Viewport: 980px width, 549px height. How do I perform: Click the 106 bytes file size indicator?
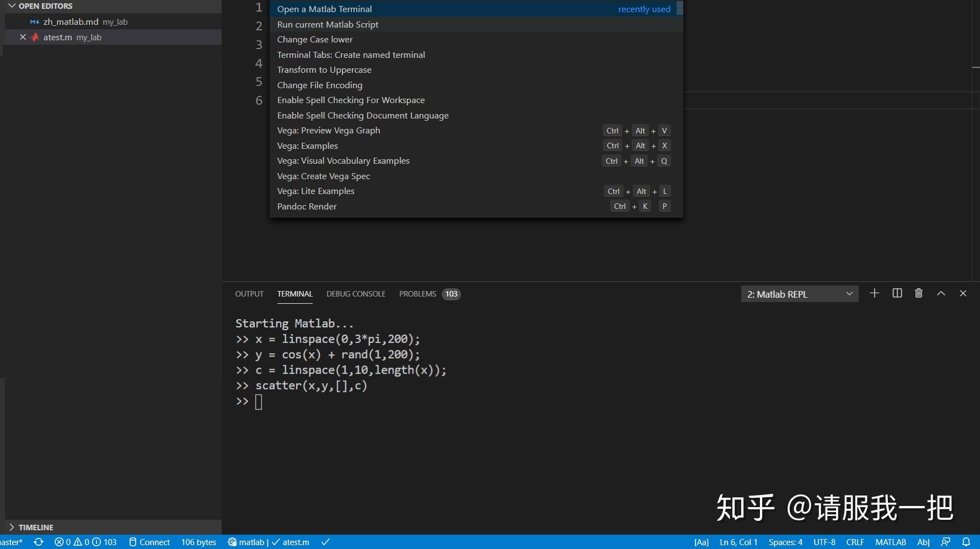point(199,542)
